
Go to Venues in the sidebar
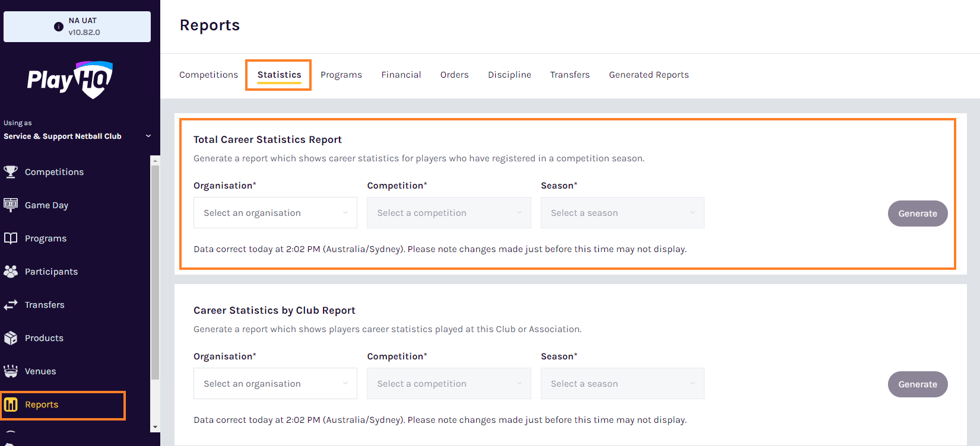40,371
